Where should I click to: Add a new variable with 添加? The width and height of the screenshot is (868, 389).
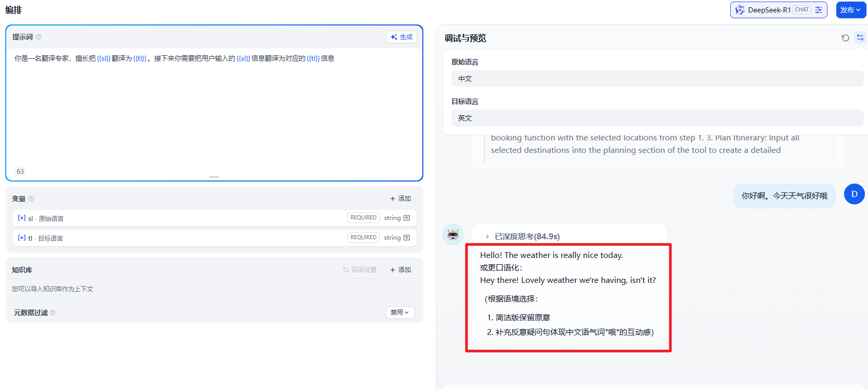[400, 199]
